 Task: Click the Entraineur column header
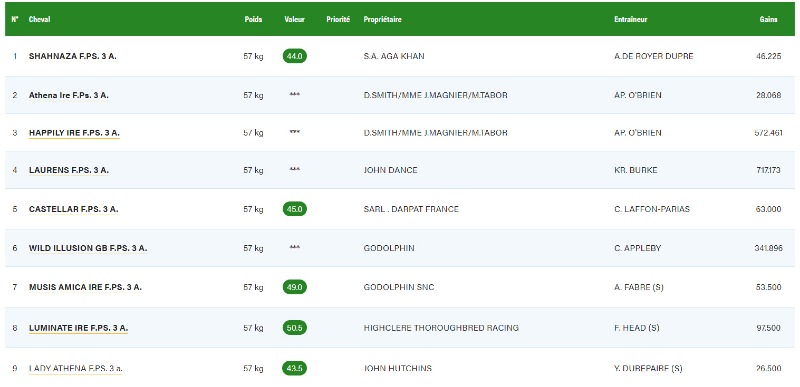(631, 19)
